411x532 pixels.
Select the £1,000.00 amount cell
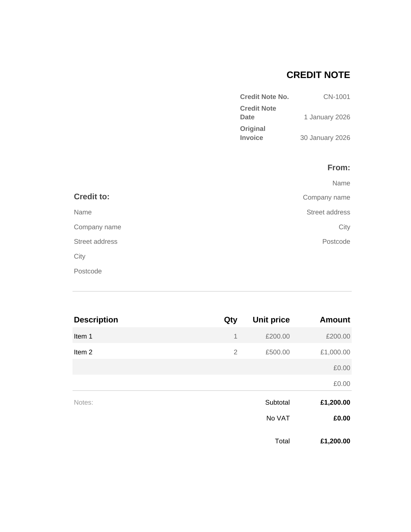335,352
